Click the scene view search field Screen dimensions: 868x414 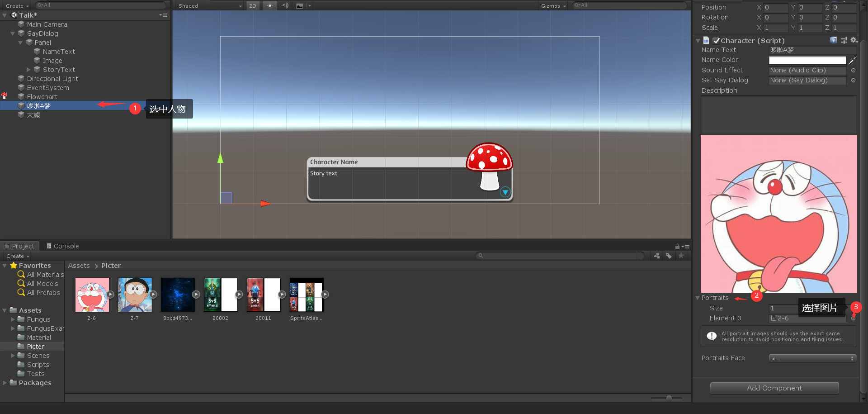click(629, 5)
